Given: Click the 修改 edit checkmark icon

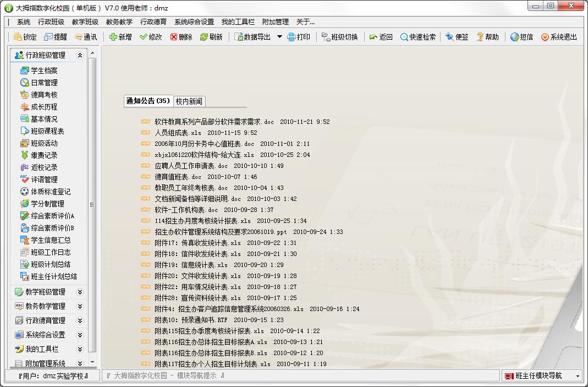Looking at the screenshot, I should click(x=143, y=37).
